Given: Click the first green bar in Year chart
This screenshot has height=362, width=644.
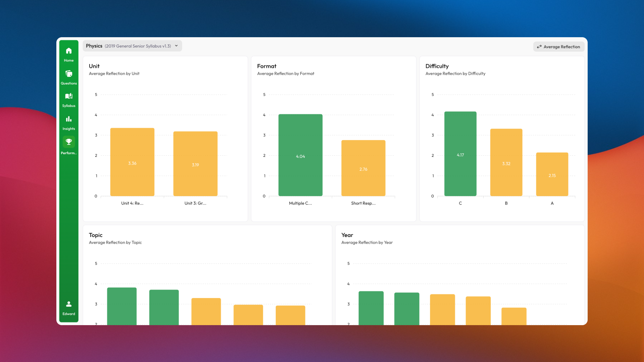Looking at the screenshot, I should (x=371, y=307).
